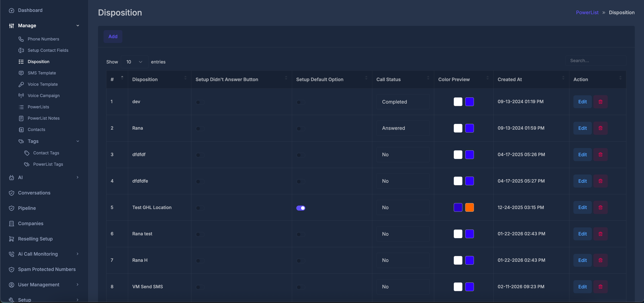Click the PowerList Notes icon
644x303 pixels.
pyautogui.click(x=21, y=118)
